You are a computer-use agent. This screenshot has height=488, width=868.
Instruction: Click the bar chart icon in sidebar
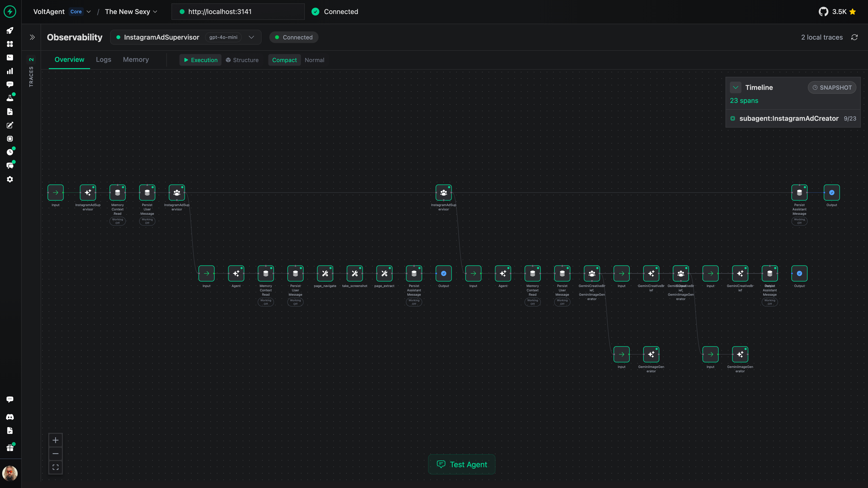click(10, 71)
